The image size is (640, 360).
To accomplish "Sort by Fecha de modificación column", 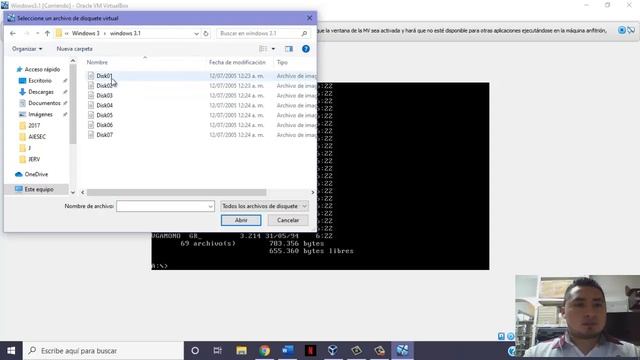I will (237, 62).
